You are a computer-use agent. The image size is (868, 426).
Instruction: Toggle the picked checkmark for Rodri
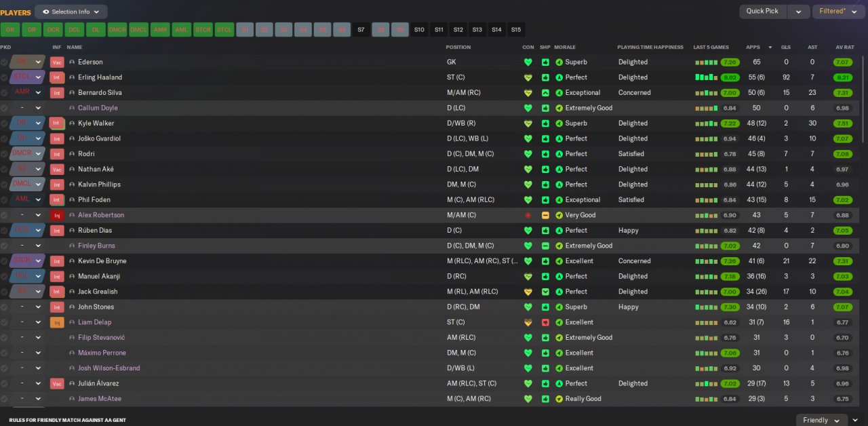[x=4, y=154]
